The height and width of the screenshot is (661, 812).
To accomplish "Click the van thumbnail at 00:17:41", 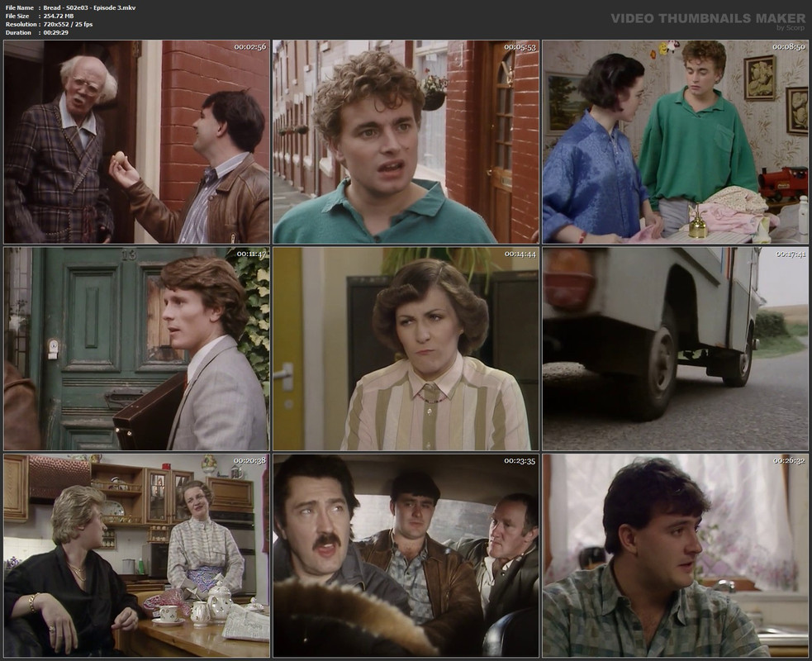I will point(675,349).
